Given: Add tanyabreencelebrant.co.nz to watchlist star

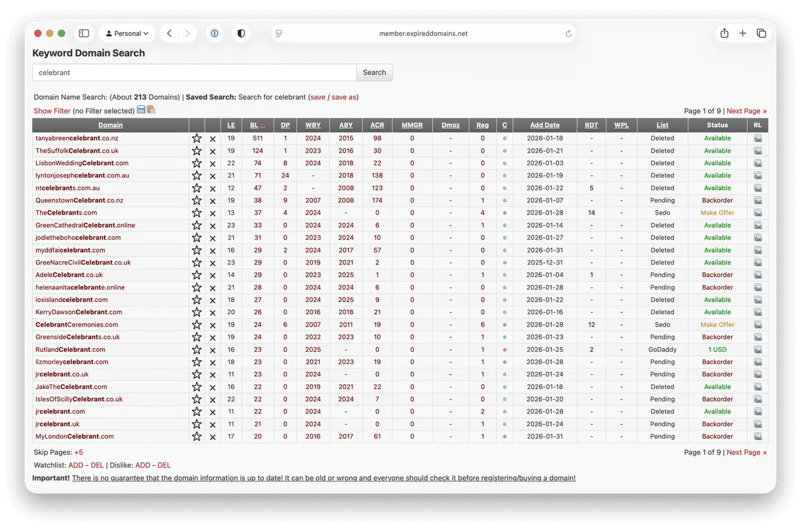Looking at the screenshot, I should click(196, 138).
